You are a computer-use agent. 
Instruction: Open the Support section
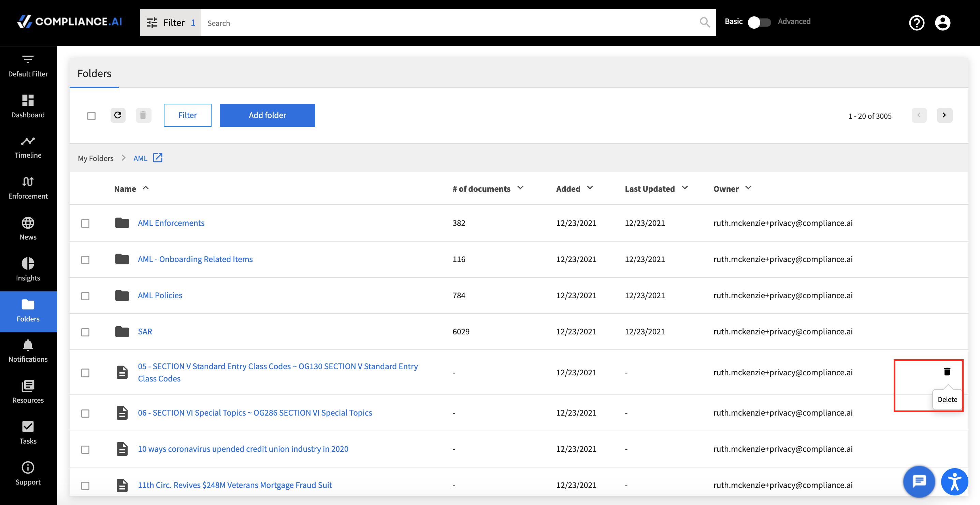[28, 474]
